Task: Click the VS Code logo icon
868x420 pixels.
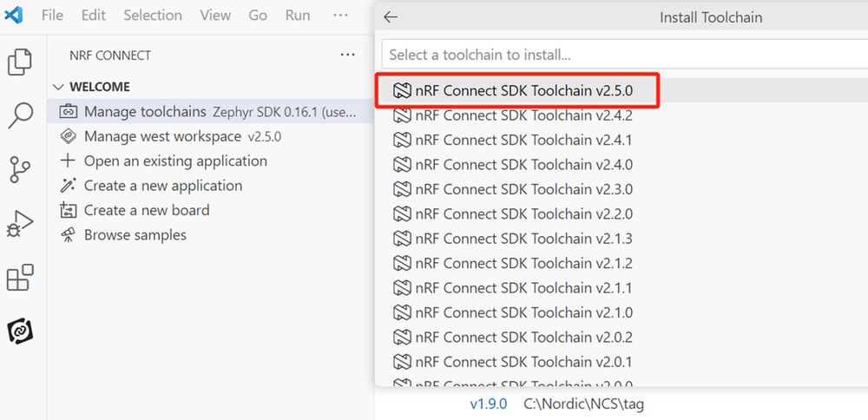Action: (15, 15)
